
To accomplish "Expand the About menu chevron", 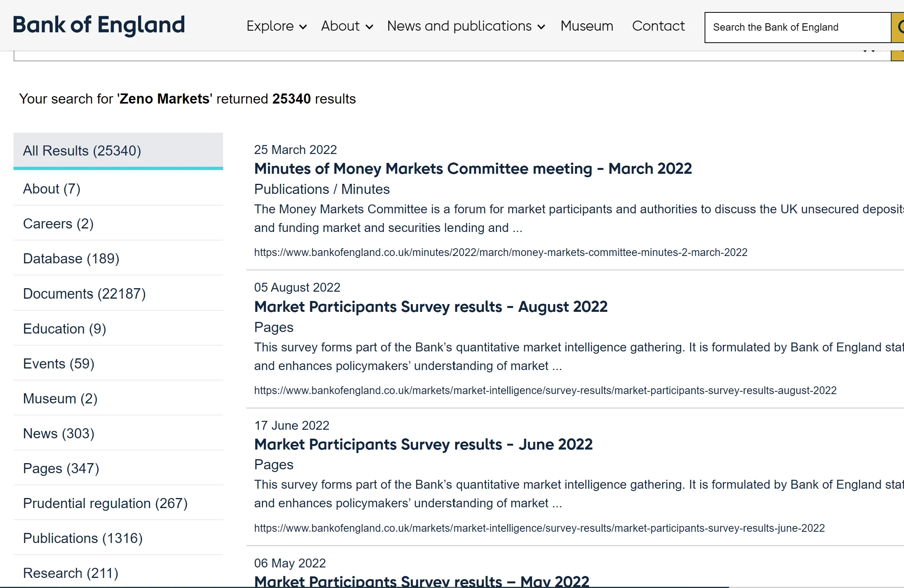I will 369,27.
